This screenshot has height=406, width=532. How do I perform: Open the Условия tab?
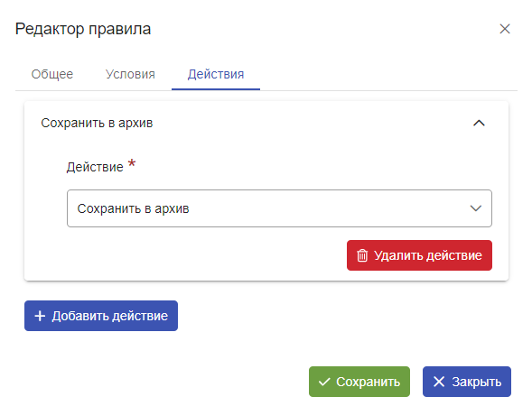(x=130, y=74)
